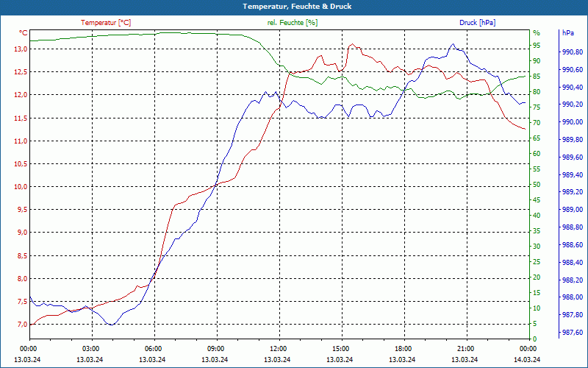Click the '00:00' time label dated 14.03.24
This screenshot has width=588, height=368.
pyautogui.click(x=528, y=348)
